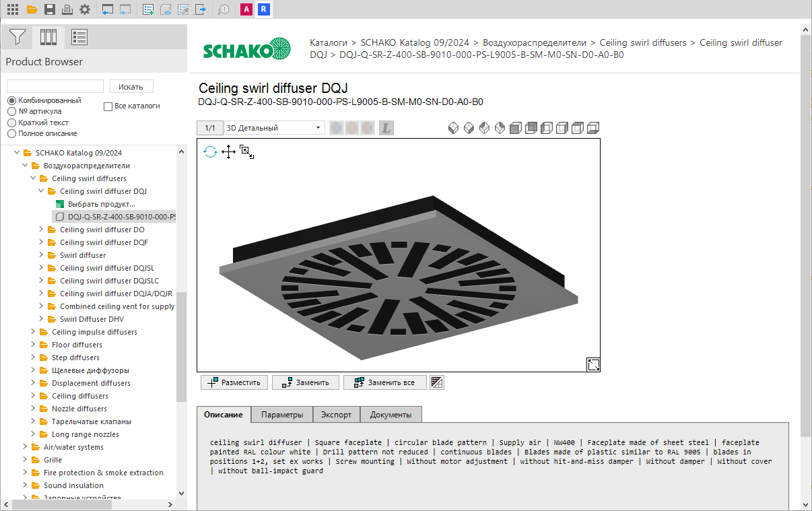Click the grey L icon above the viewer
The height and width of the screenshot is (511, 812).
pyautogui.click(x=386, y=128)
